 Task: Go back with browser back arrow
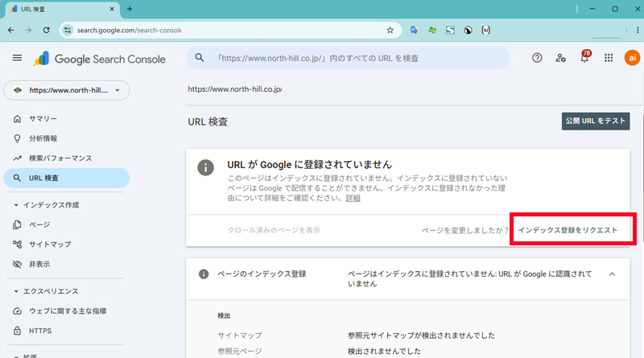pyautogui.click(x=11, y=30)
